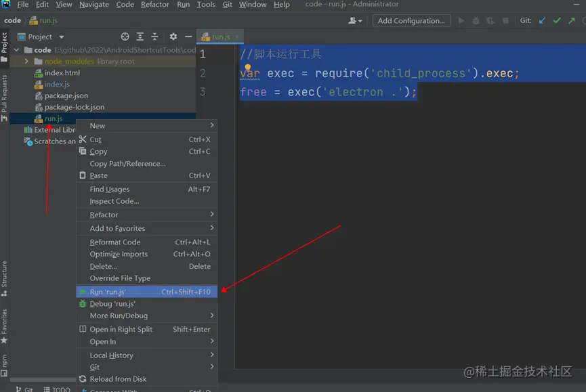Click run.js breadcrumb in navigation bar
Viewport: 586px width, 392px height.
pos(44,20)
